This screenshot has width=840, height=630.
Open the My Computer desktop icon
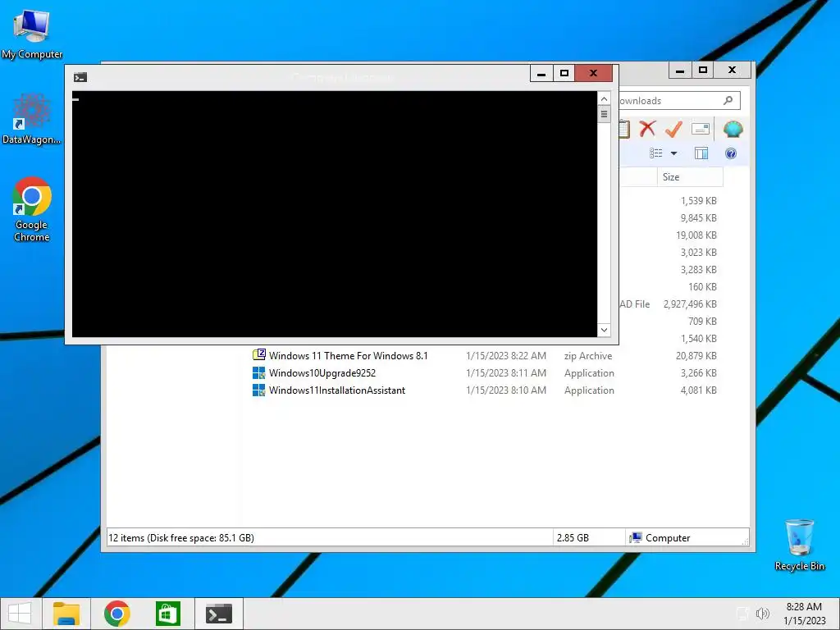[x=32, y=34]
